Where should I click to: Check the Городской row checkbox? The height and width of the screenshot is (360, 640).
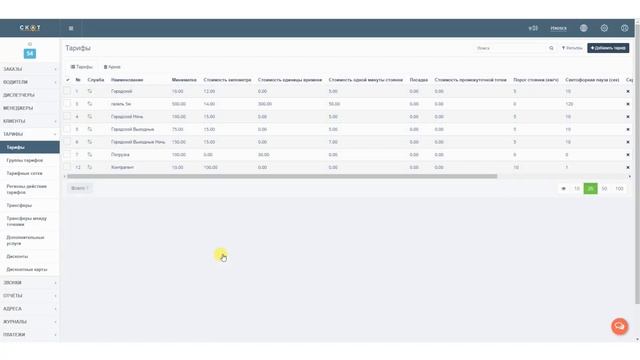point(67,91)
